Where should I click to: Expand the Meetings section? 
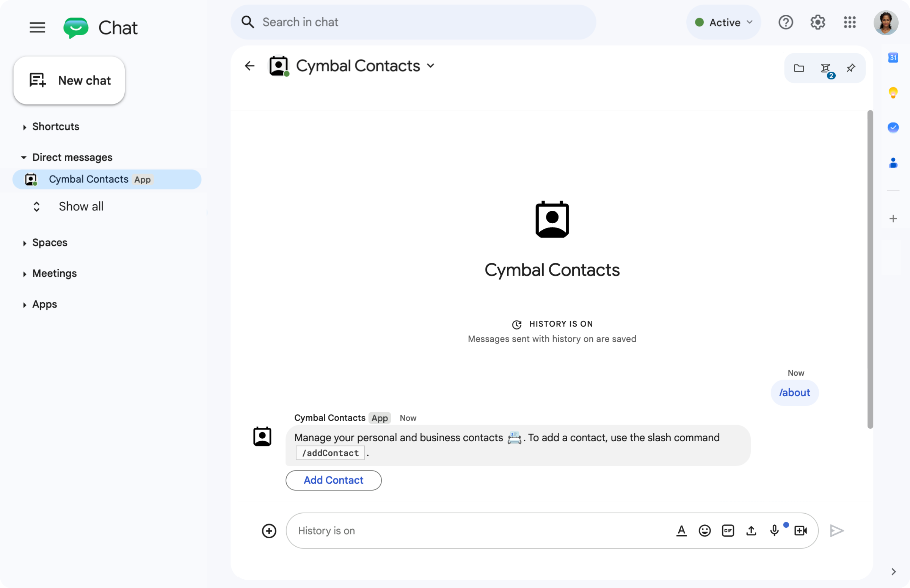(24, 274)
